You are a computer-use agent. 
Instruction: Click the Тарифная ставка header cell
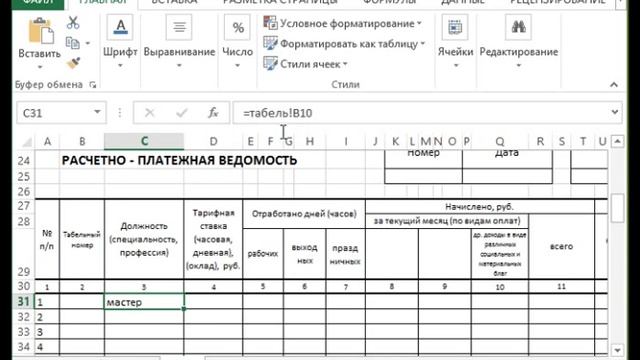coord(213,239)
